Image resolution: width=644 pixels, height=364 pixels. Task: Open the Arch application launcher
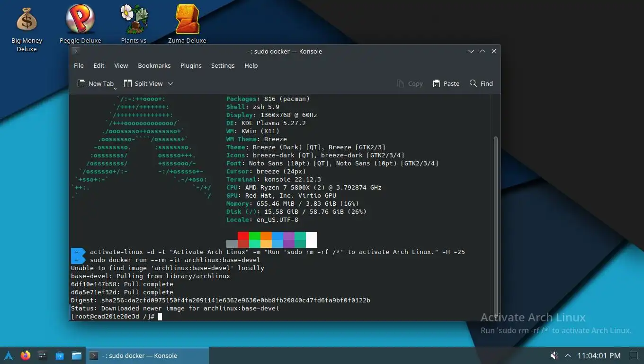(9, 355)
